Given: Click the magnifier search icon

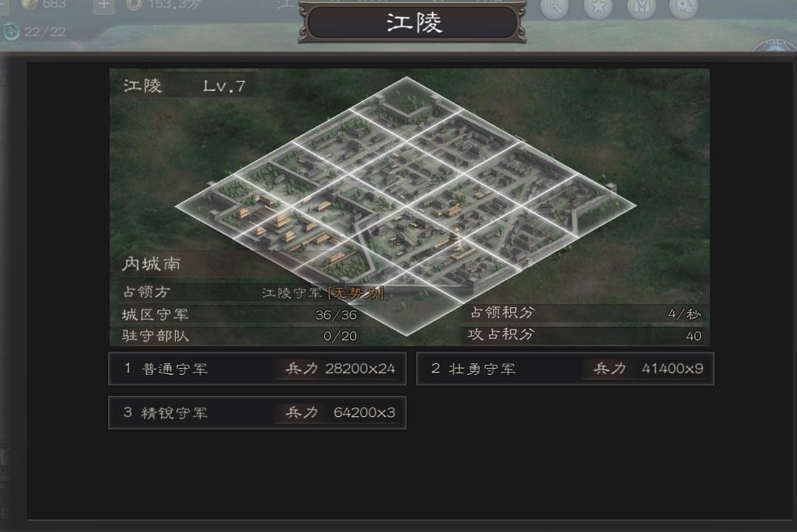Looking at the screenshot, I should 554,7.
